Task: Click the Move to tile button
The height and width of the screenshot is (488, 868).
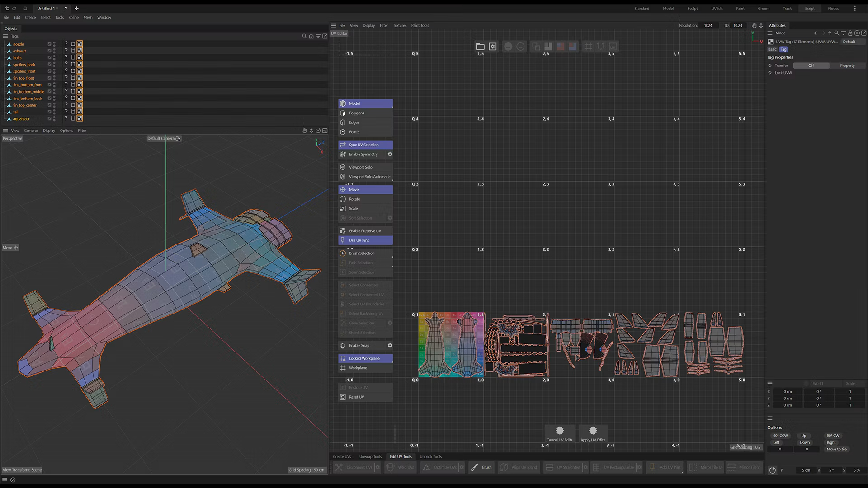Action: (x=836, y=450)
